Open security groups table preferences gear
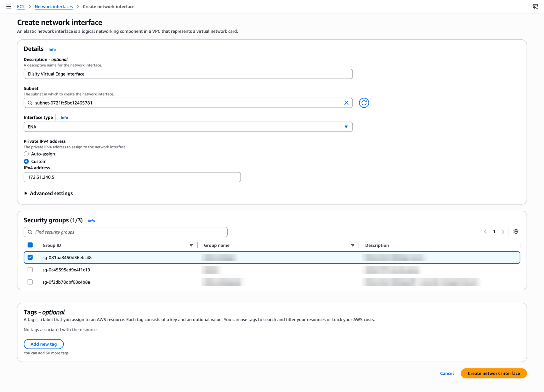 point(516,232)
